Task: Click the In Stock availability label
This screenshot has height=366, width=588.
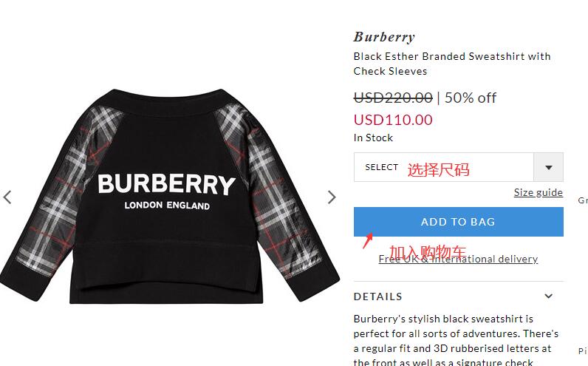Action: coord(373,138)
